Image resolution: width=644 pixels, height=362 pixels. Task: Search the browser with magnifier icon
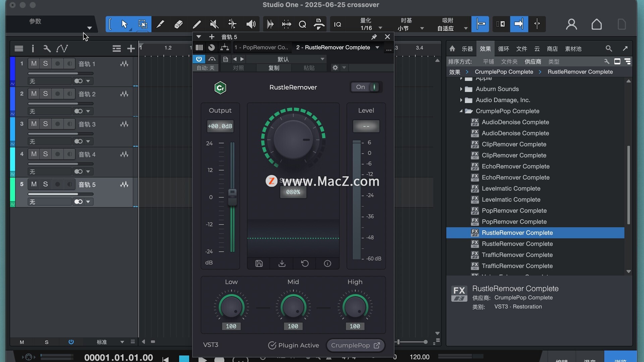609,49
